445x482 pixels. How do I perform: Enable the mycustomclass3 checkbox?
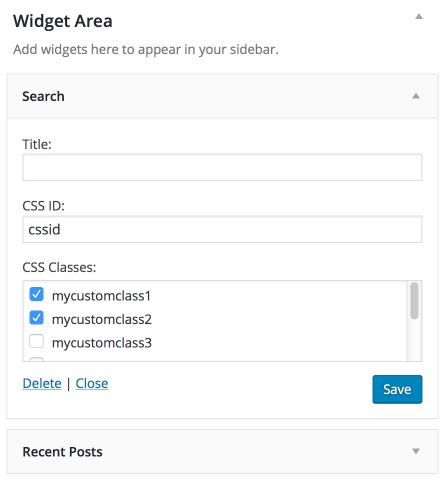tap(36, 341)
